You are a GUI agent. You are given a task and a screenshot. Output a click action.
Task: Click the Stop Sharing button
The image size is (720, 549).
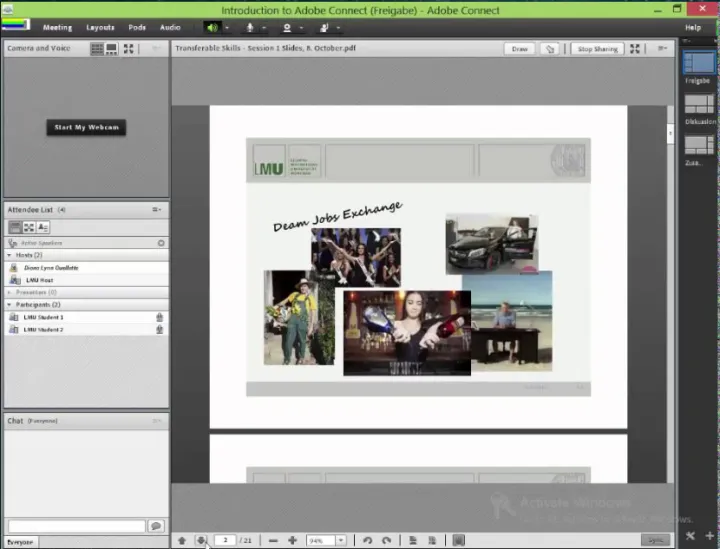click(x=598, y=48)
